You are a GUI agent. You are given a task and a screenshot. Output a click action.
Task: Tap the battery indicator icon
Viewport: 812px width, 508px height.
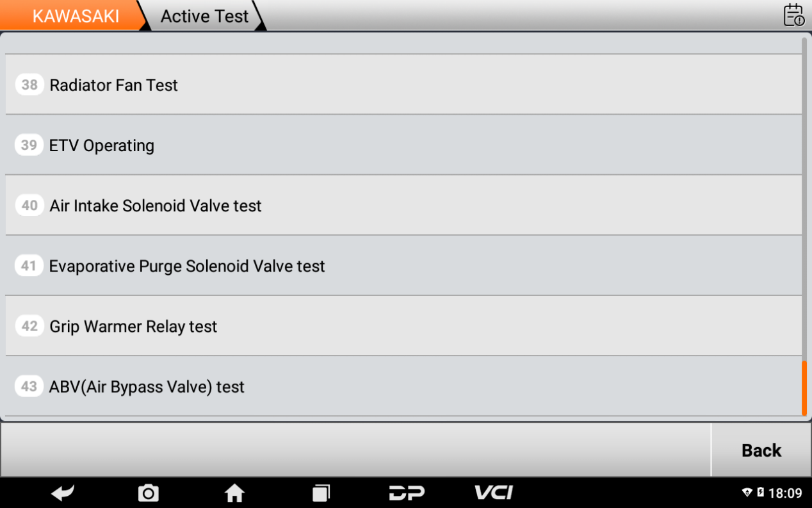(760, 493)
